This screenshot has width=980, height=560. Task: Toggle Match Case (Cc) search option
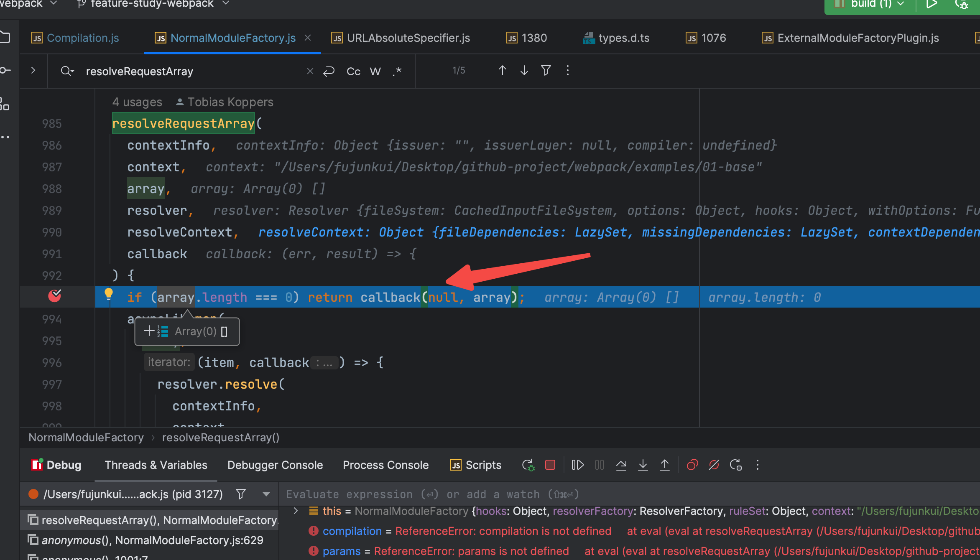click(353, 71)
